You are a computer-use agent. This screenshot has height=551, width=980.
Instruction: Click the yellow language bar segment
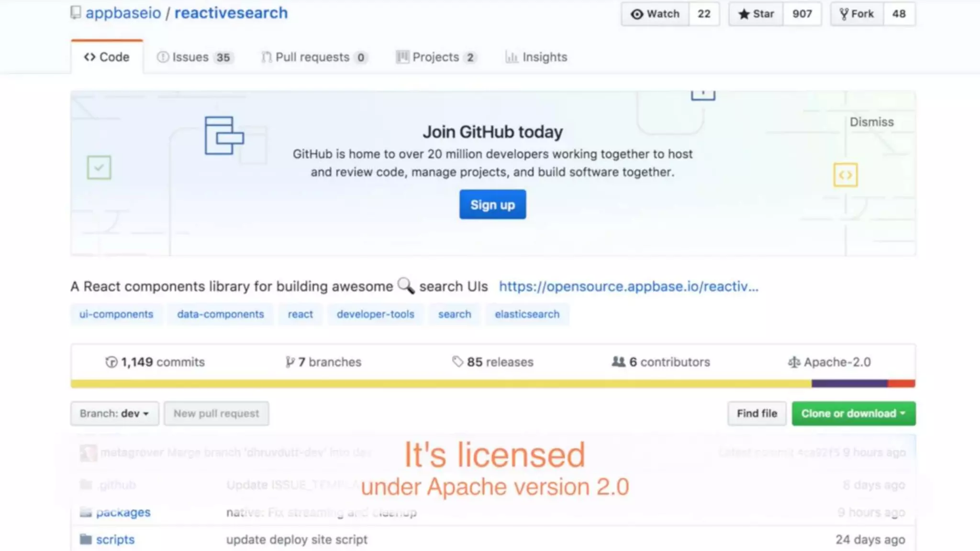(x=441, y=384)
